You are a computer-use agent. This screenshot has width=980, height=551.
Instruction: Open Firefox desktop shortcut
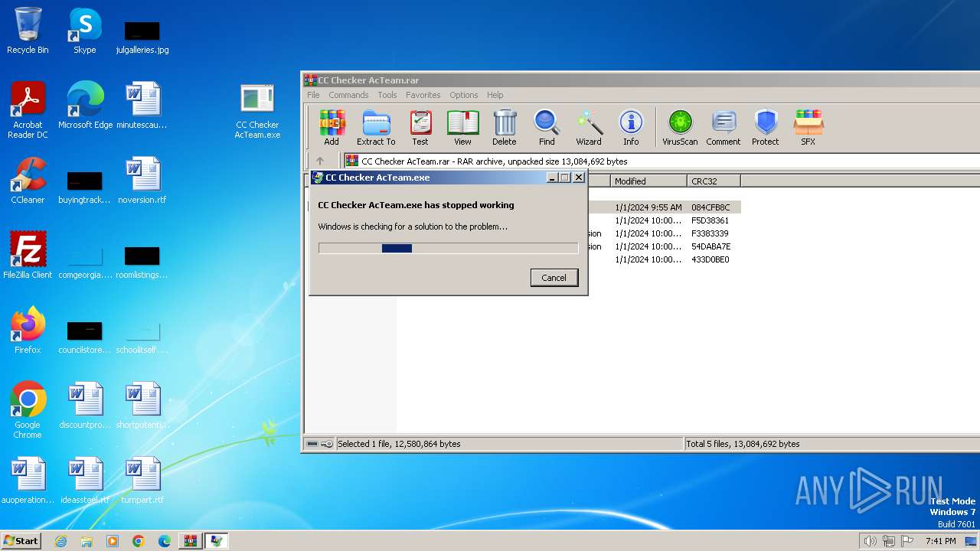click(x=28, y=331)
